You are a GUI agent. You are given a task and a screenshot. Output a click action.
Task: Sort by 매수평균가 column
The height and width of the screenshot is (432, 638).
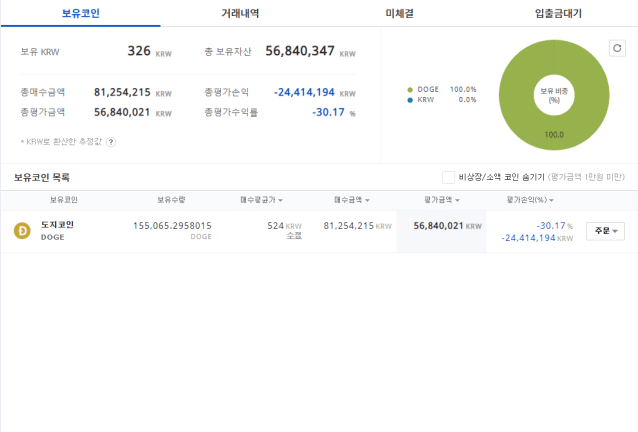(x=261, y=200)
